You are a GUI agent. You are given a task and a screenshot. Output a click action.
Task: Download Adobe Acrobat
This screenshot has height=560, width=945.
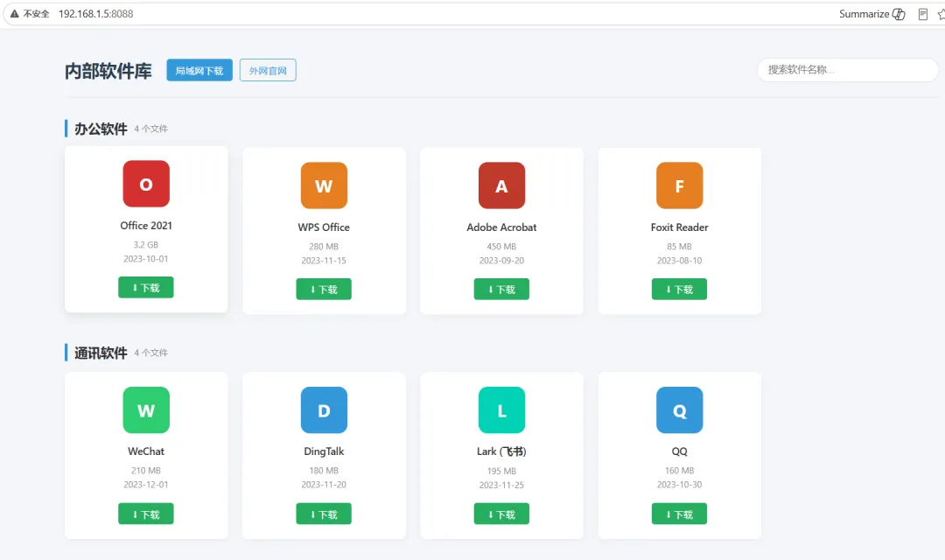501,290
